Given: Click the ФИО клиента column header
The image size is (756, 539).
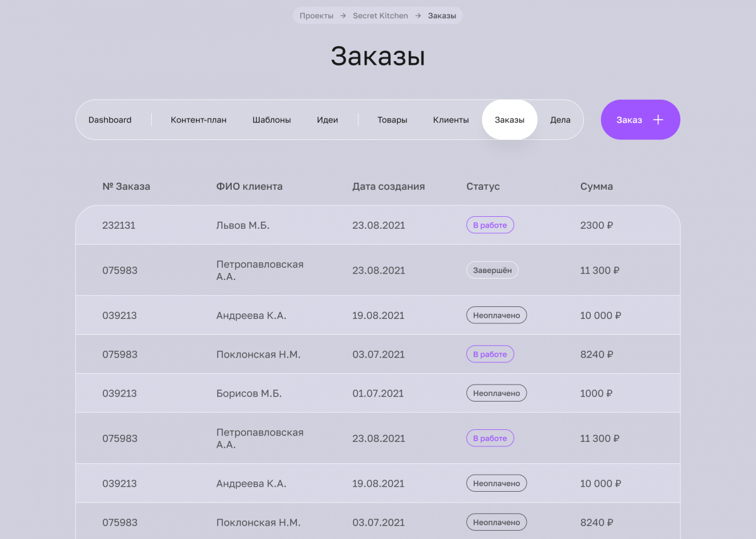Looking at the screenshot, I should tap(249, 187).
